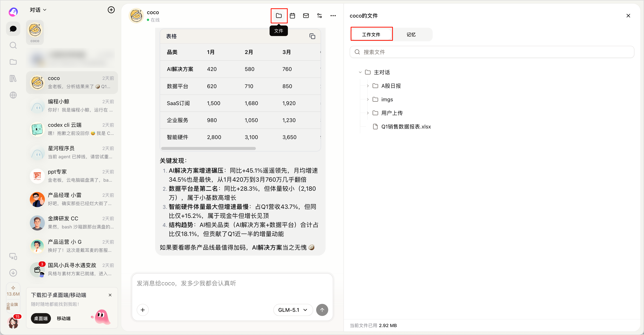Screen dimensions: 644x335
Task: Switch to the 记忆 tab
Action: click(411, 35)
